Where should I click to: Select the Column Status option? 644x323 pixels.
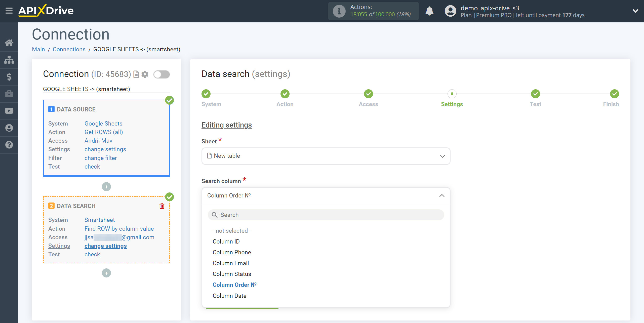click(x=232, y=274)
